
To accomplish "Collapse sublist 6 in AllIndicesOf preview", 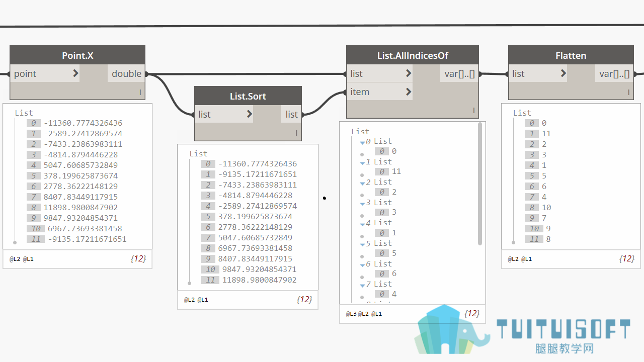I will (362, 265).
